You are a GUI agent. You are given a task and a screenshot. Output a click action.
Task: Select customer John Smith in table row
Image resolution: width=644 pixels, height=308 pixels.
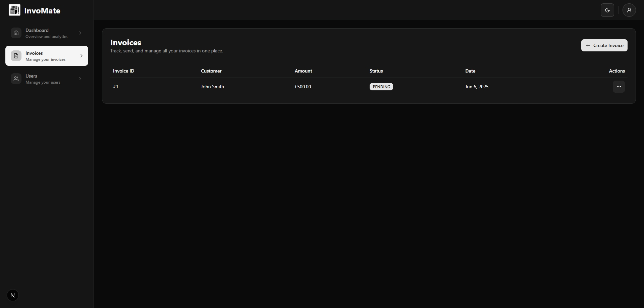[212, 87]
